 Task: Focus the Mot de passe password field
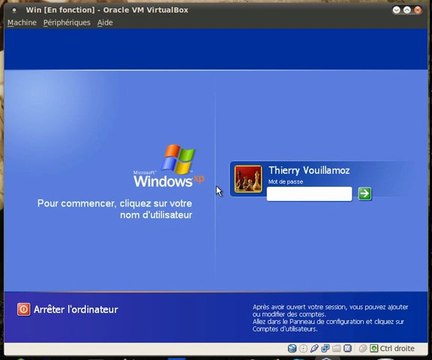pos(309,194)
